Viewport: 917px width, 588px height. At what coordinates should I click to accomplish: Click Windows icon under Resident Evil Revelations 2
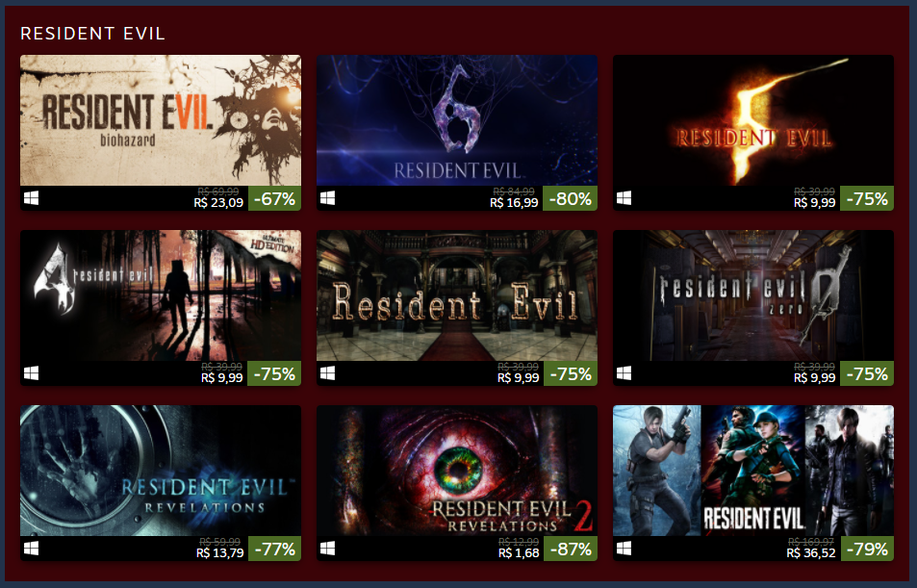click(327, 549)
